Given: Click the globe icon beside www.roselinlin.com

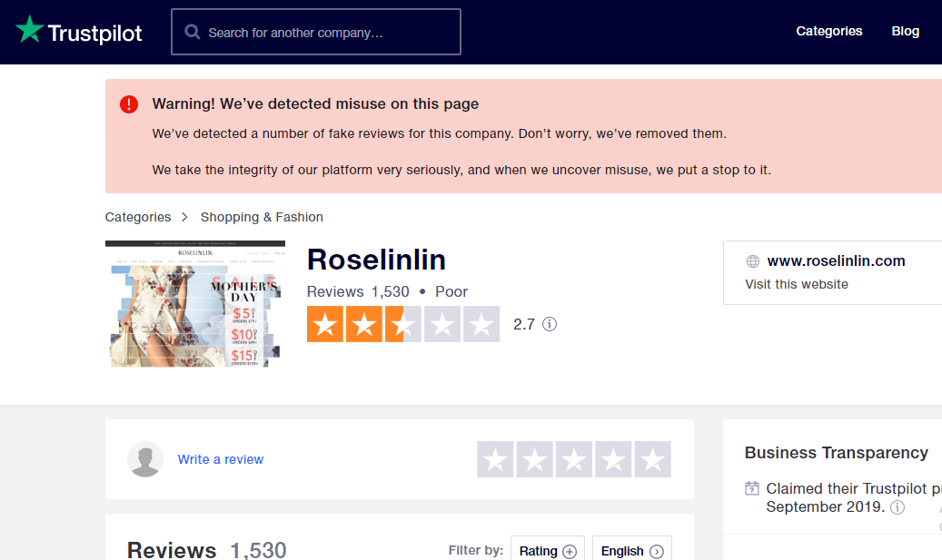Looking at the screenshot, I should [753, 261].
